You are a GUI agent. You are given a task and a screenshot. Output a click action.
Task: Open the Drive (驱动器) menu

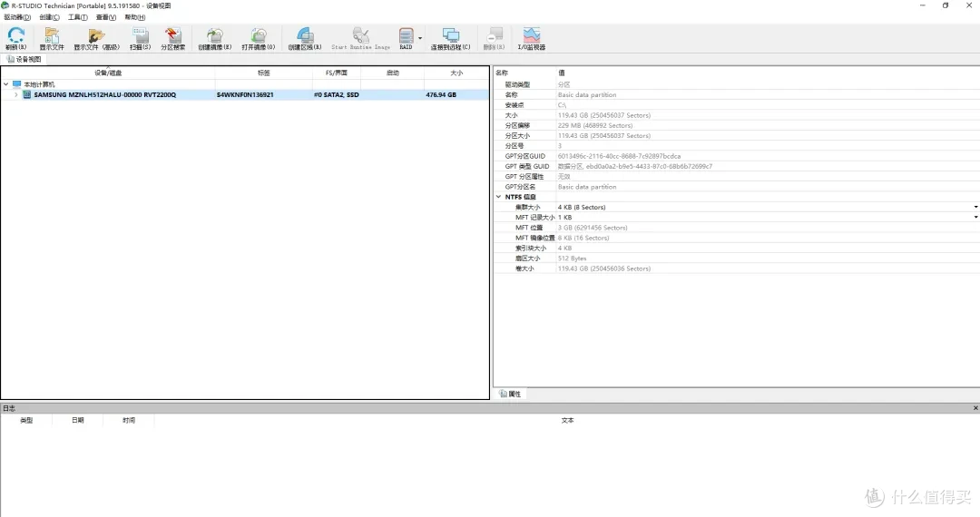click(x=17, y=17)
